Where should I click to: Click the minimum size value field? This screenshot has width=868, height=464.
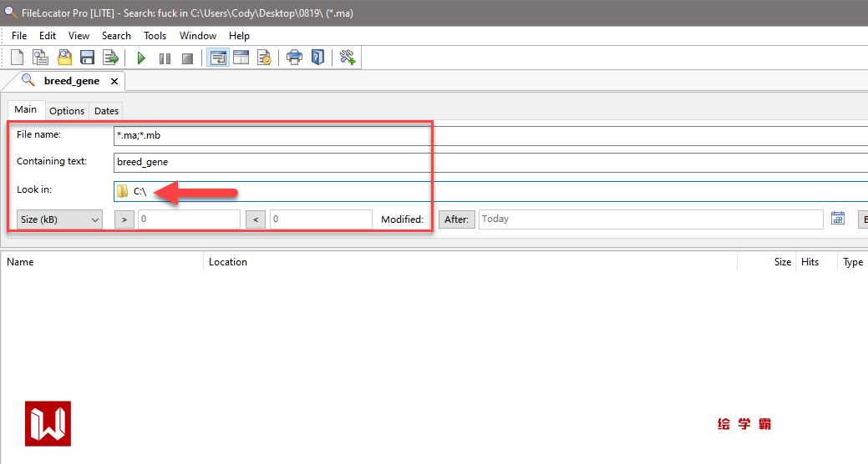[189, 219]
